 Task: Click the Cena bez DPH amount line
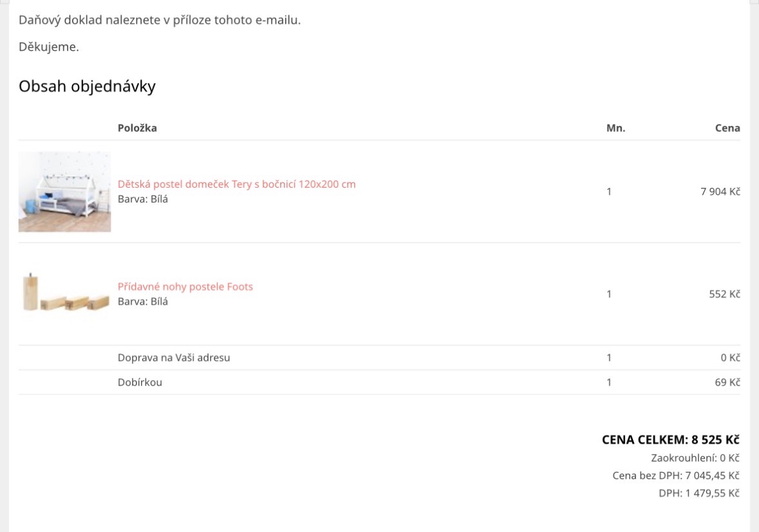(676, 476)
